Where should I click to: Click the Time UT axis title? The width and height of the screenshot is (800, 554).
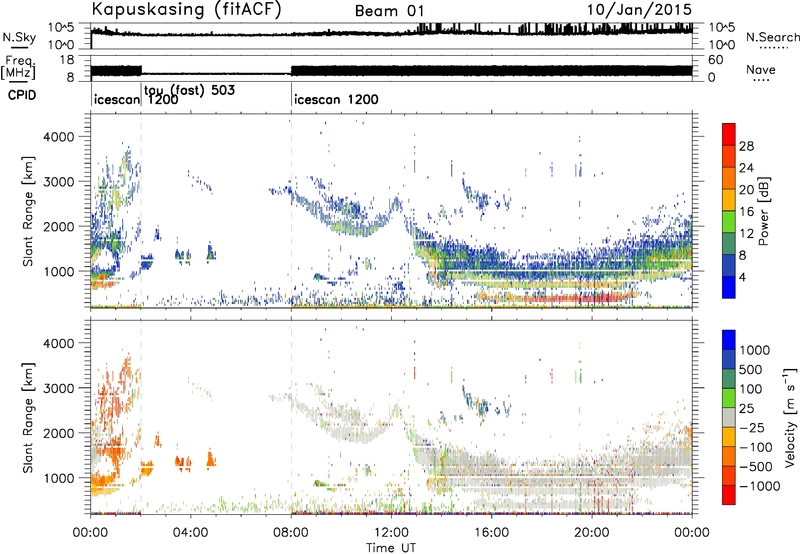[391, 548]
